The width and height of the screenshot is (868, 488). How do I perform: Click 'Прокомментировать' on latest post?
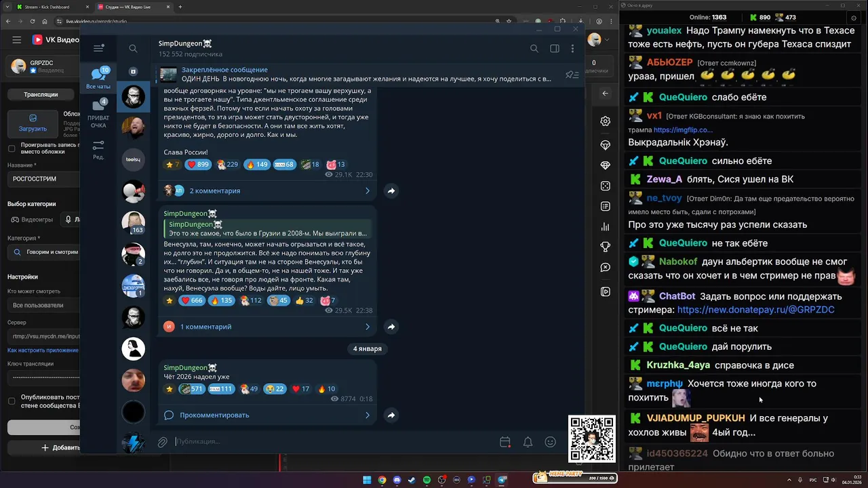coord(214,415)
